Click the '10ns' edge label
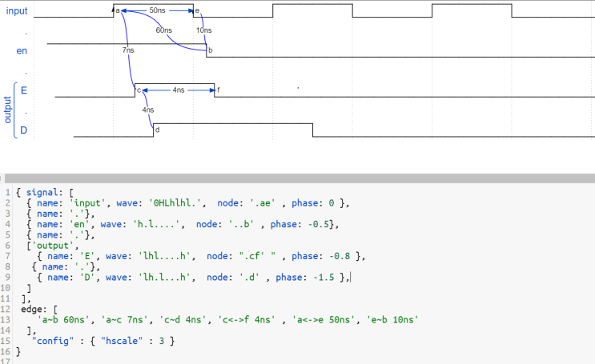595x364 pixels. [x=203, y=30]
